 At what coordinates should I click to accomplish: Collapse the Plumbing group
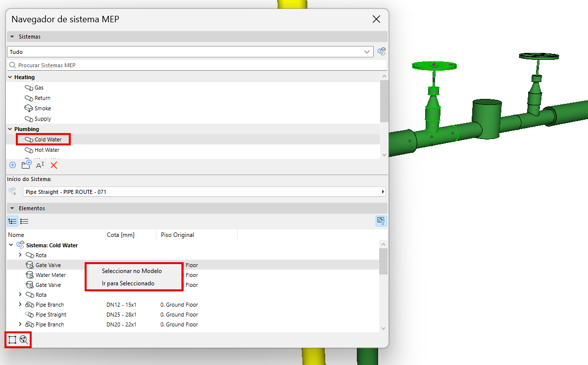coord(10,129)
